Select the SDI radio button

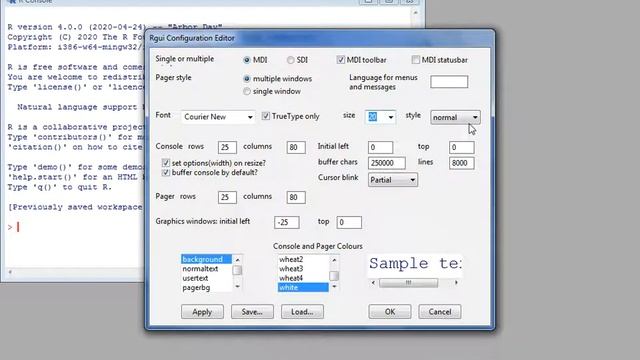point(290,60)
